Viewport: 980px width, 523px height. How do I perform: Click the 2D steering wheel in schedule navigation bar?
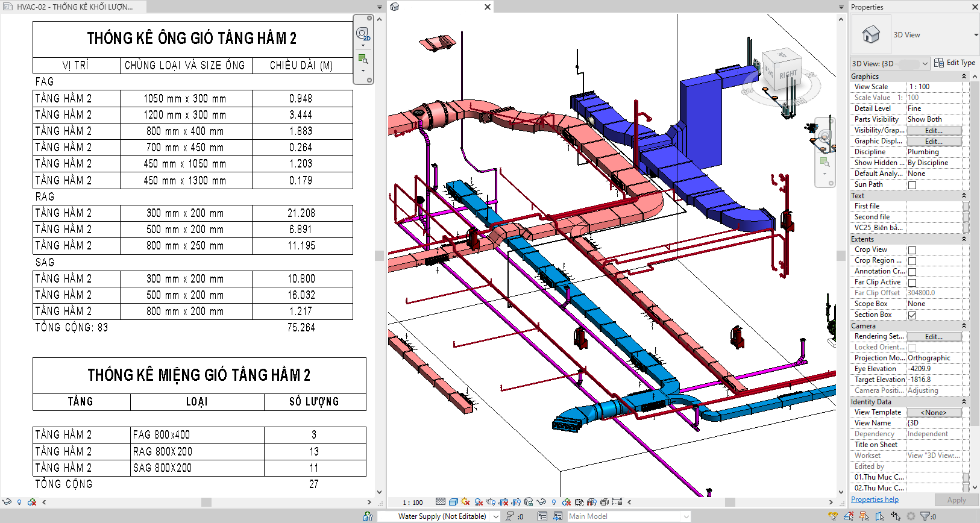(x=362, y=33)
